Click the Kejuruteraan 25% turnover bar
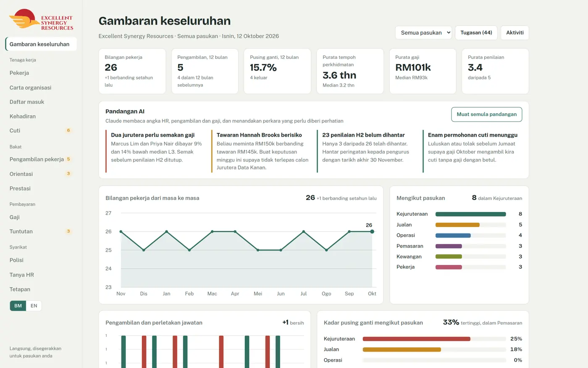 (416, 339)
